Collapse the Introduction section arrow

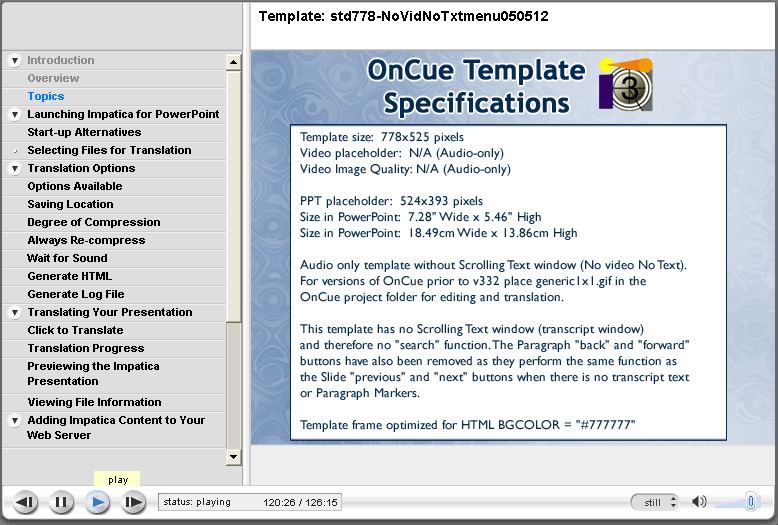pyautogui.click(x=15, y=61)
